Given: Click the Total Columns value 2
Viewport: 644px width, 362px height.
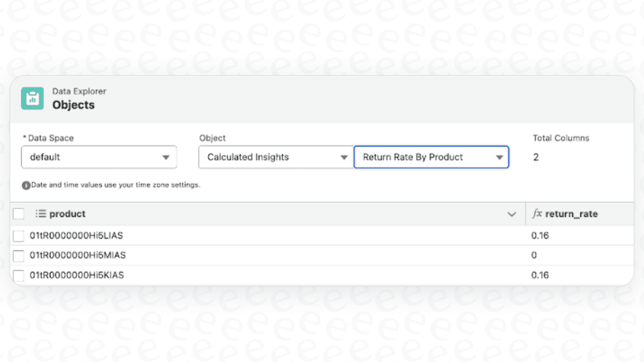Looking at the screenshot, I should [x=536, y=157].
